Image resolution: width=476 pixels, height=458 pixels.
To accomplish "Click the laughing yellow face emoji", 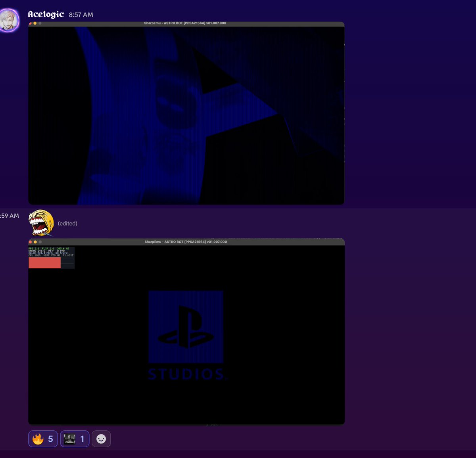I will coord(41,223).
